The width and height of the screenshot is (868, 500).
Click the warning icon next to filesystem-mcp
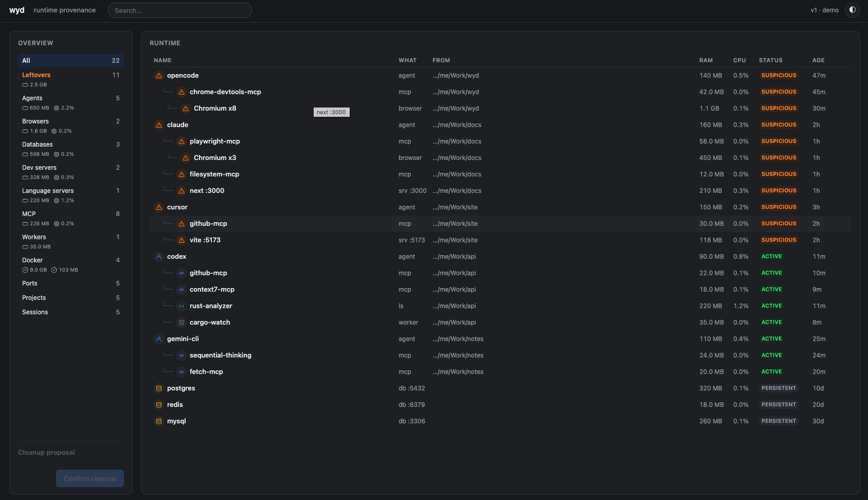tap(182, 174)
